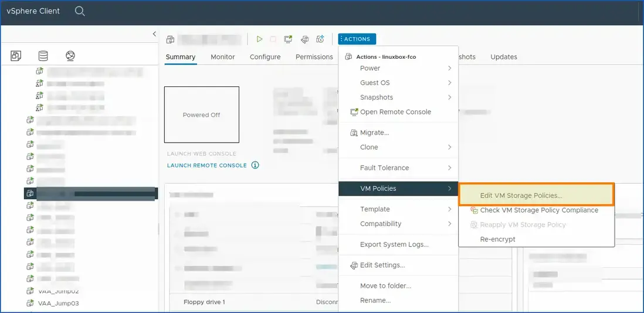Switch to the Storage inventory view icon
Image resolution: width=644 pixels, height=313 pixels.
(43, 56)
